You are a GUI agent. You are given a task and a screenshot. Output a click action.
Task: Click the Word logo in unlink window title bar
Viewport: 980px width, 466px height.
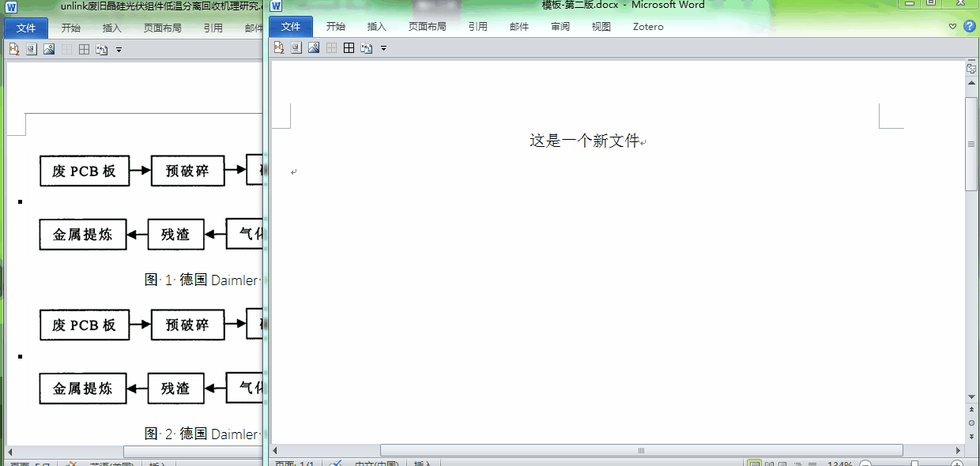pyautogui.click(x=11, y=7)
